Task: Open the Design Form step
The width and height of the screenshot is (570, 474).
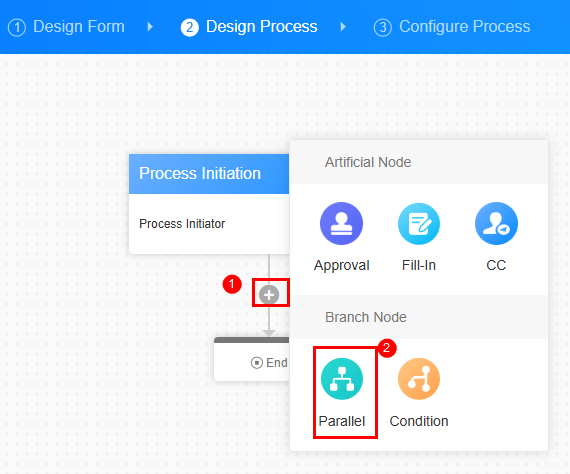Action: coord(66,27)
